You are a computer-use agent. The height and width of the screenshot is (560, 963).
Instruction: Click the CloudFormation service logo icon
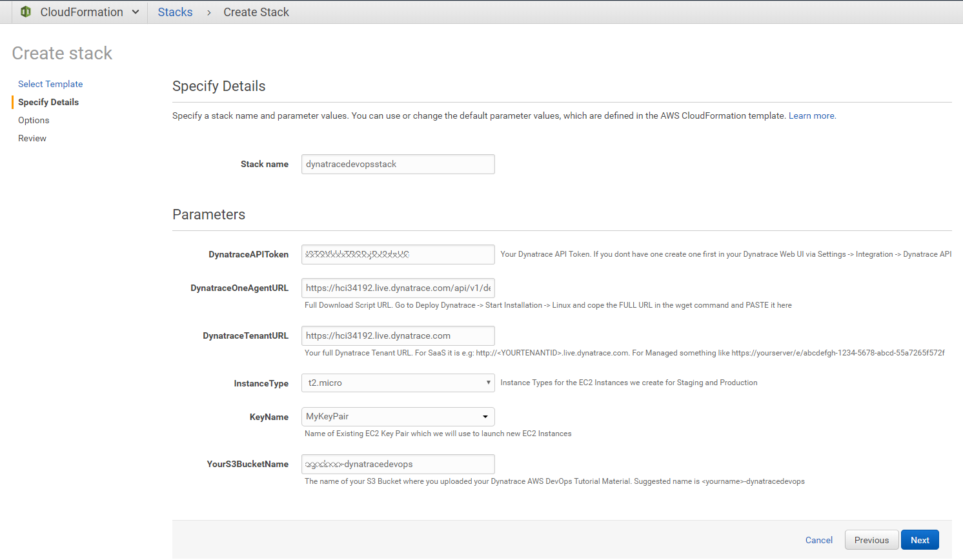point(26,12)
